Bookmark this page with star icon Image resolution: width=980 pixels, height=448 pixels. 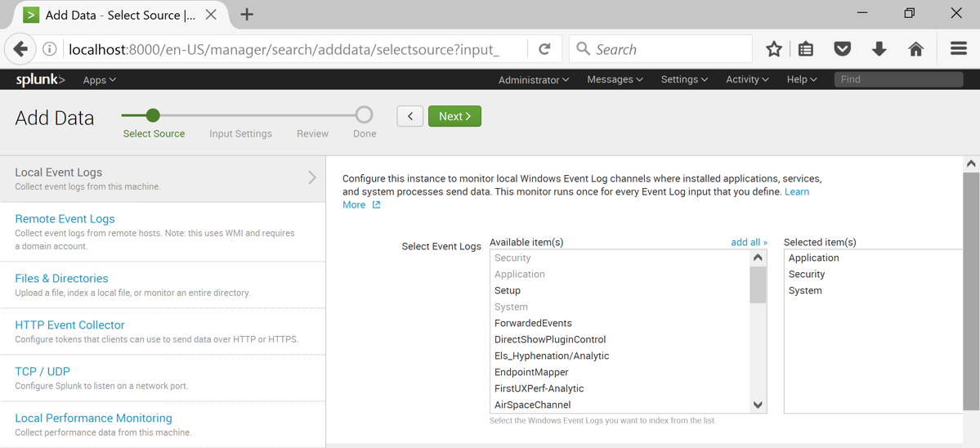click(x=773, y=49)
